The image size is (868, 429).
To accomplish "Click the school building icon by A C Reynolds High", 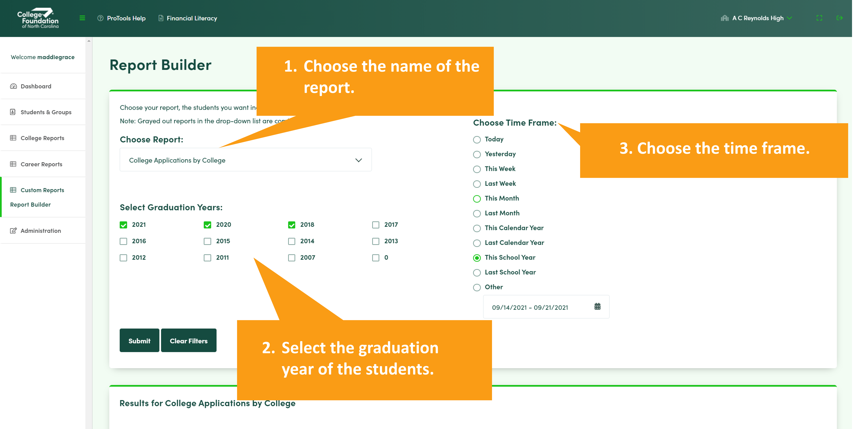I will [724, 18].
